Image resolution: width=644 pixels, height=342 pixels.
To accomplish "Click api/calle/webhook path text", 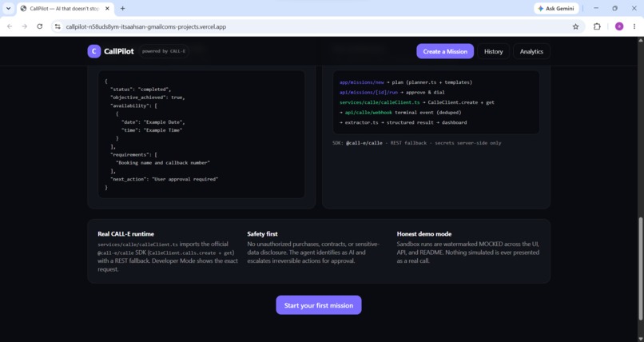I will (368, 112).
